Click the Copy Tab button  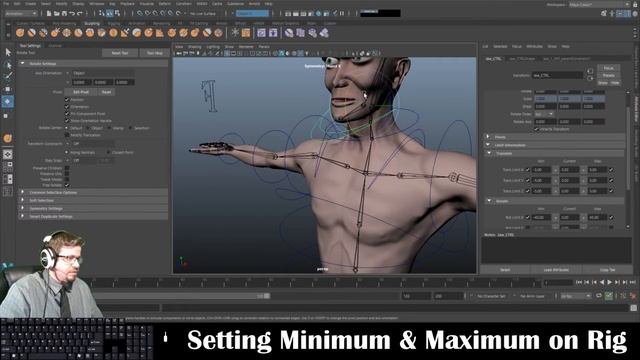point(607,270)
